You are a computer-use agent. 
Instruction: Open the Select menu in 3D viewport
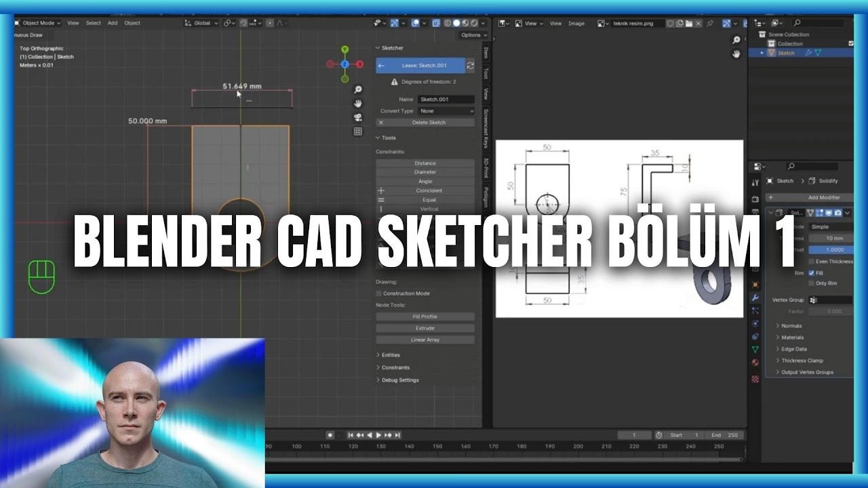(x=94, y=23)
